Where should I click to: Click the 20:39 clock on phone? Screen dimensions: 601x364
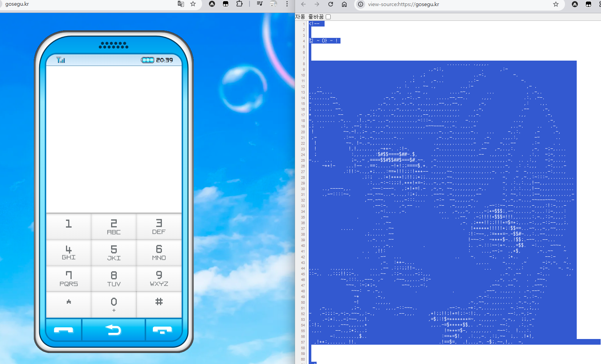(165, 60)
